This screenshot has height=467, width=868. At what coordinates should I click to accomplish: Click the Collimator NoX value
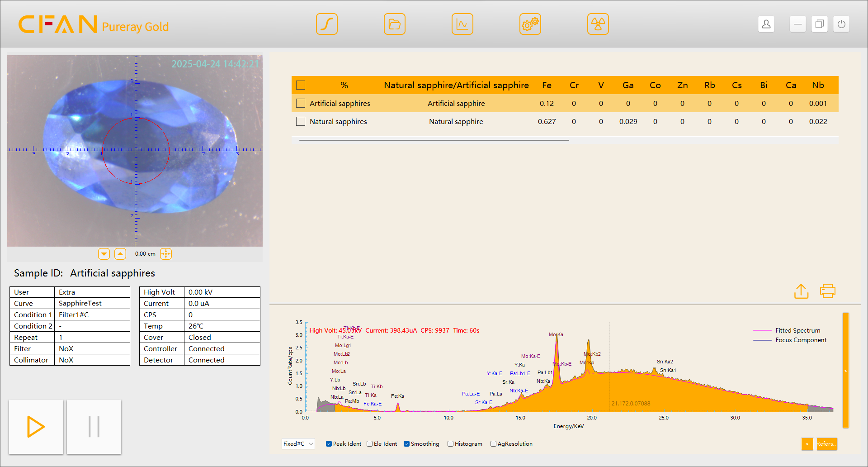66,360
